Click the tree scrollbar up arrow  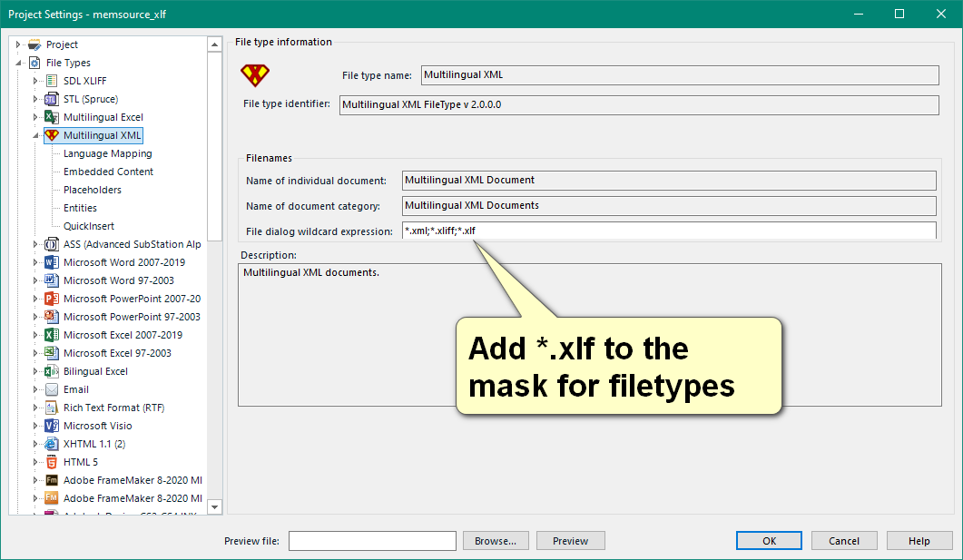point(214,44)
